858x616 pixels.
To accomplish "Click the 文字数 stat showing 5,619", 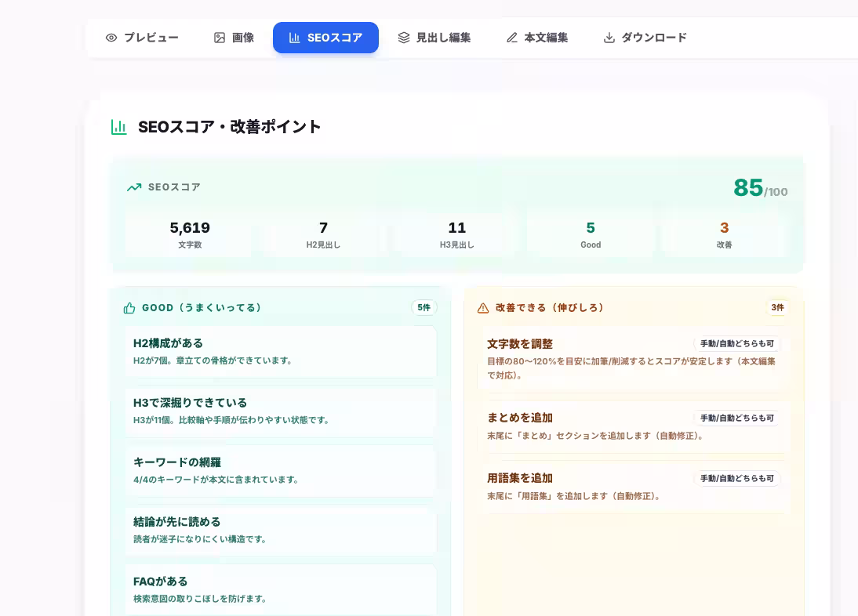I will (190, 234).
